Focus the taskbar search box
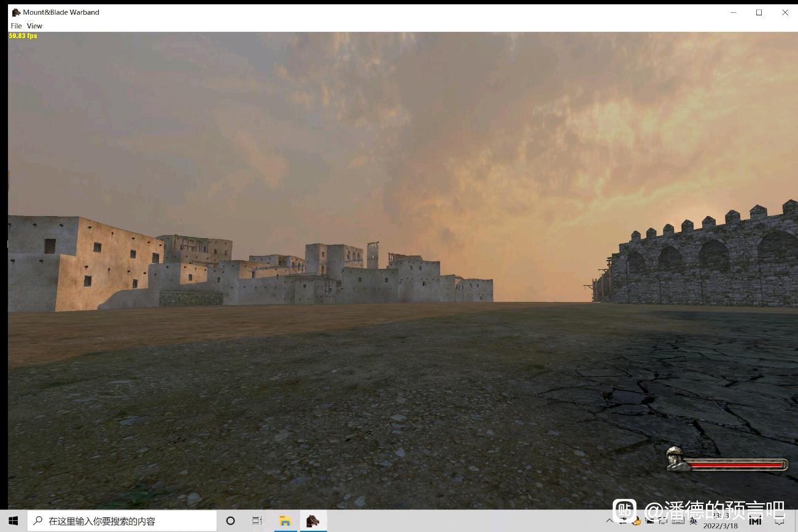 tap(122, 521)
